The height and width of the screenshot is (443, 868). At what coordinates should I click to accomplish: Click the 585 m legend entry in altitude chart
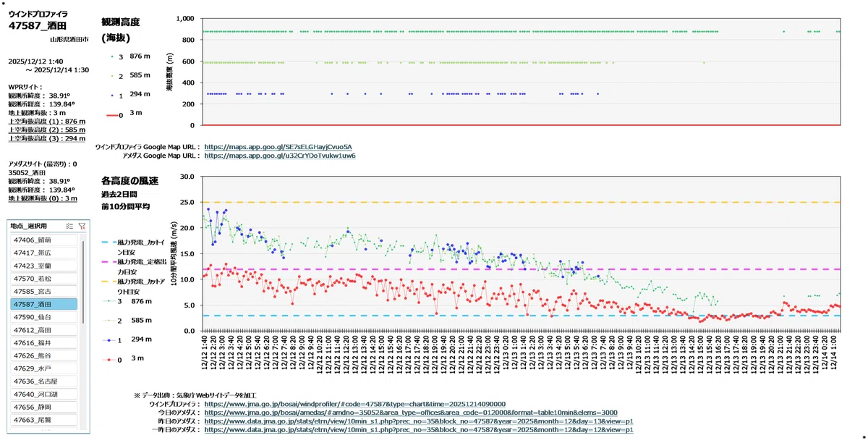[130, 75]
